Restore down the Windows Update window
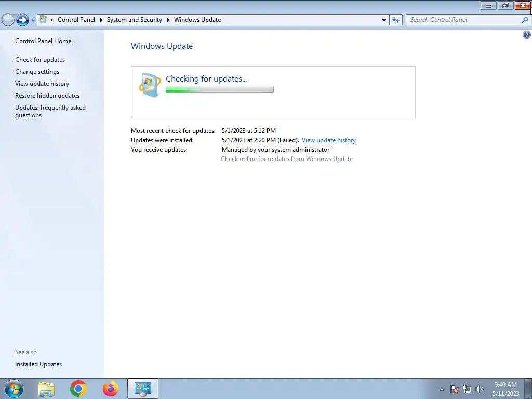 [506, 5]
